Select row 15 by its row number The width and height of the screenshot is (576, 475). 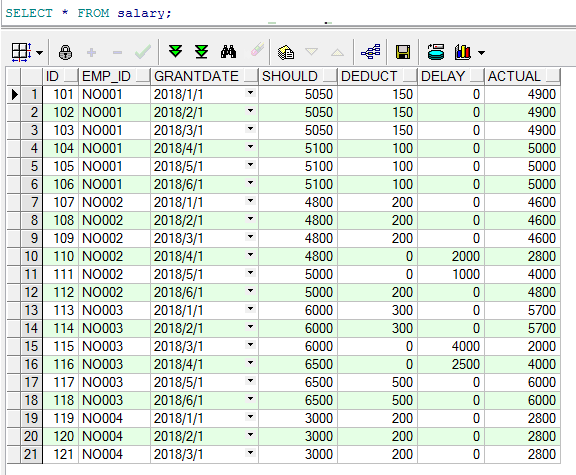(x=31, y=346)
